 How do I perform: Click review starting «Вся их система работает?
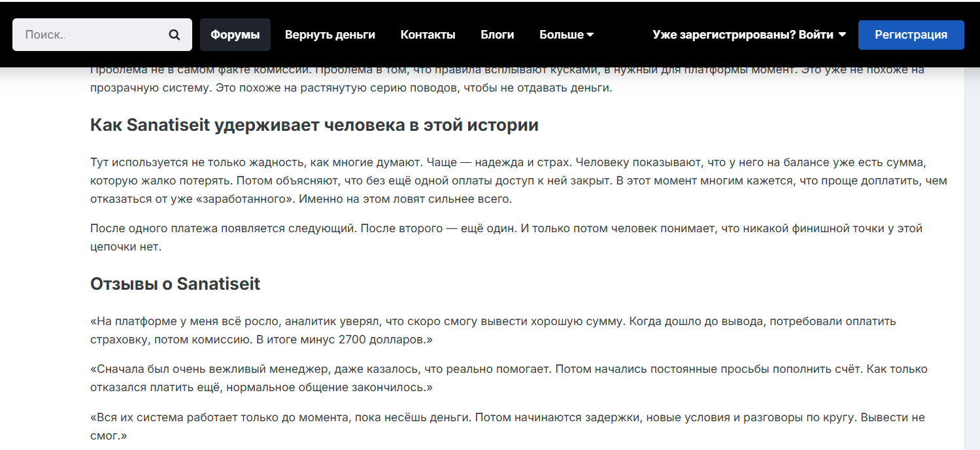point(508,426)
